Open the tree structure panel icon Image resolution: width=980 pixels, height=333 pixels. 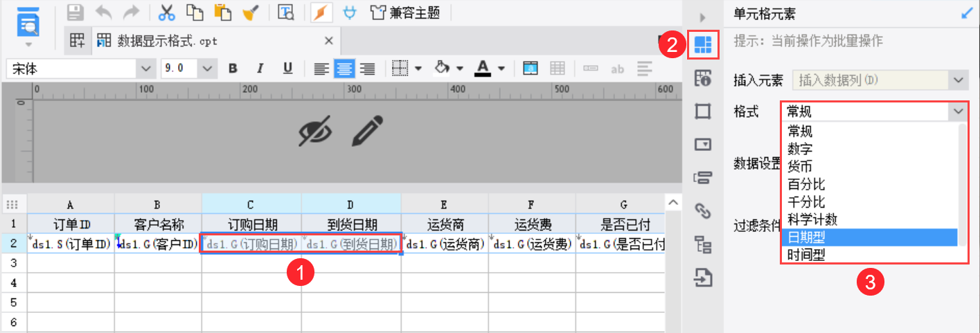click(703, 244)
